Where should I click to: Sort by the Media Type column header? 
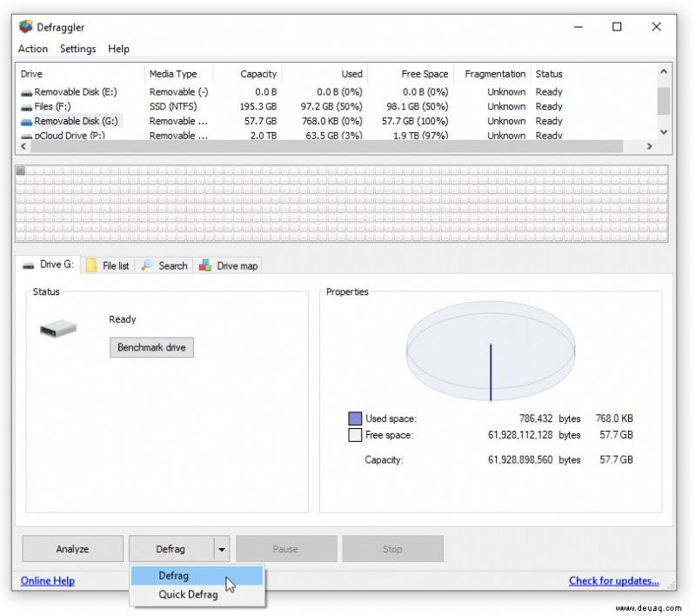pos(179,74)
